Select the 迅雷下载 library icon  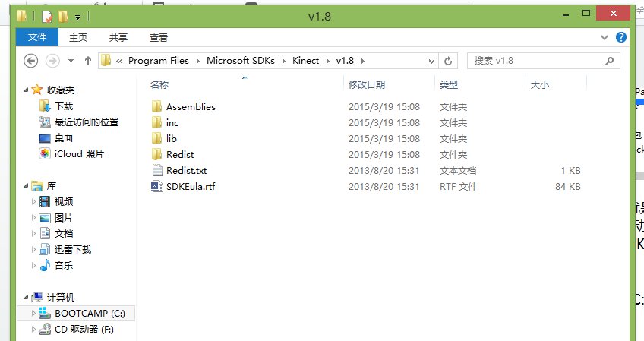click(x=45, y=249)
